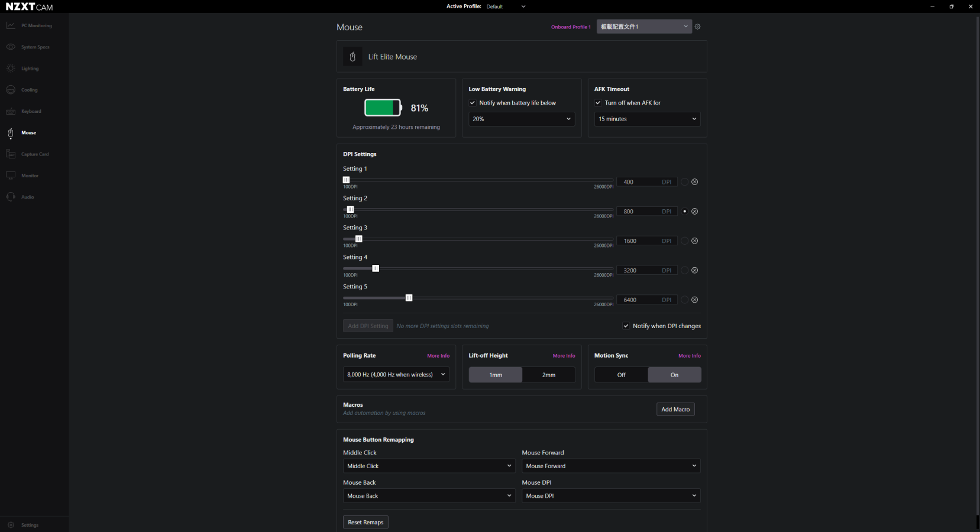
Task: Turn Motion Sync Off
Action: coord(621,375)
